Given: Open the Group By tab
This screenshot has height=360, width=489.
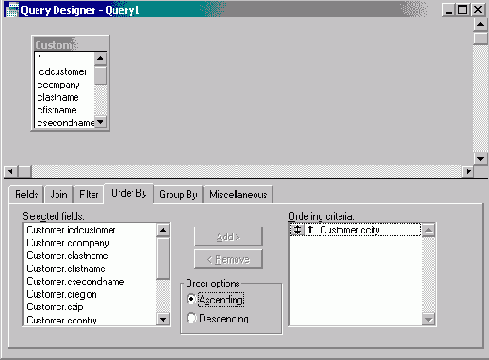Looking at the screenshot, I should [x=178, y=194].
